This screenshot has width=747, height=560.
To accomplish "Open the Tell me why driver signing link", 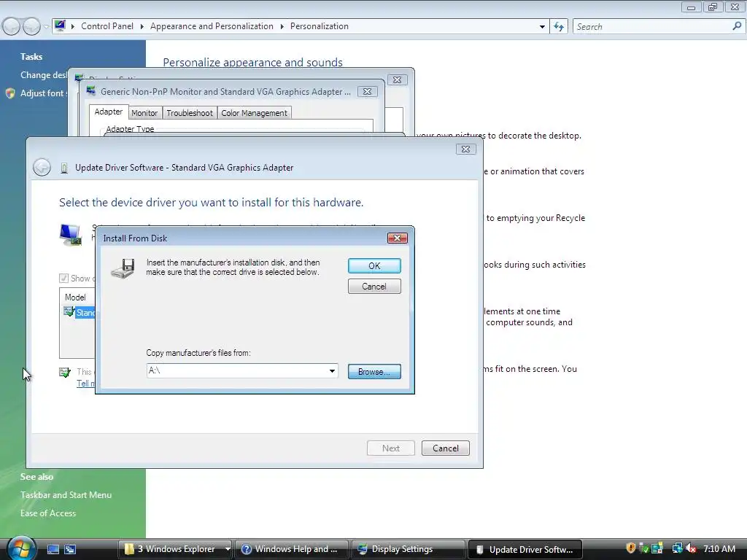I will pos(86,384).
